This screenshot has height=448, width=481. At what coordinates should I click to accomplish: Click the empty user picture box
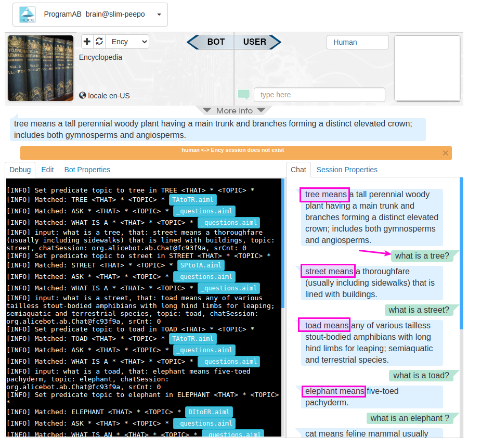(x=427, y=68)
